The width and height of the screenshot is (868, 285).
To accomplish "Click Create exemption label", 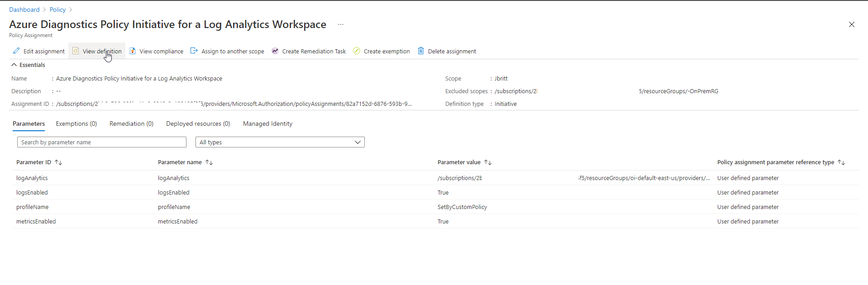I will [x=387, y=51].
